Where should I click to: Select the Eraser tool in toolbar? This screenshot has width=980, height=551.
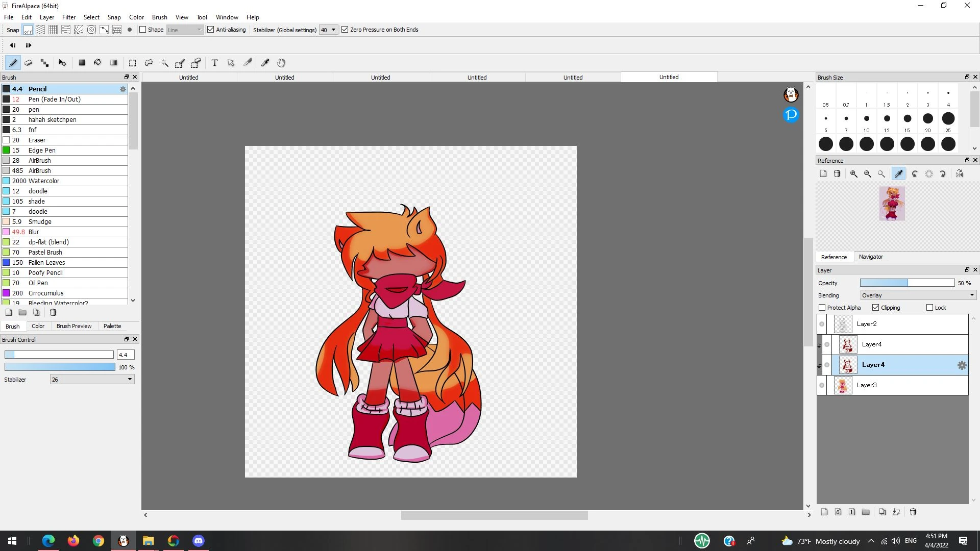tap(29, 63)
